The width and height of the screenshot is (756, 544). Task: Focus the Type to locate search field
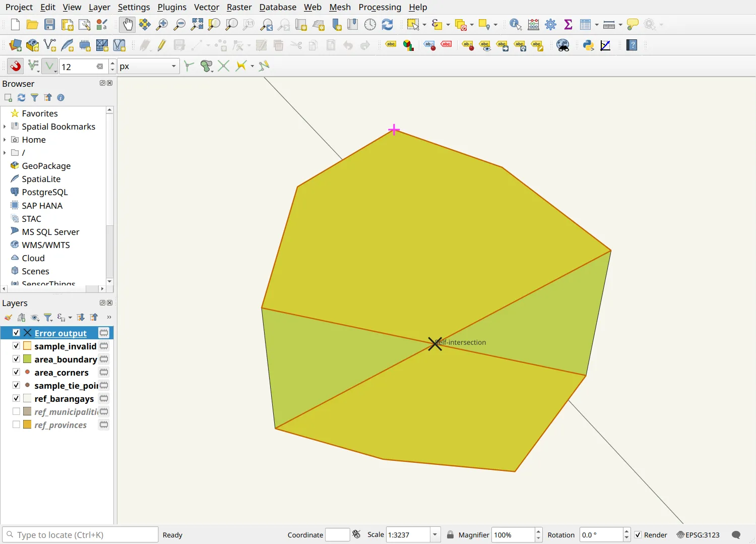[x=80, y=535]
